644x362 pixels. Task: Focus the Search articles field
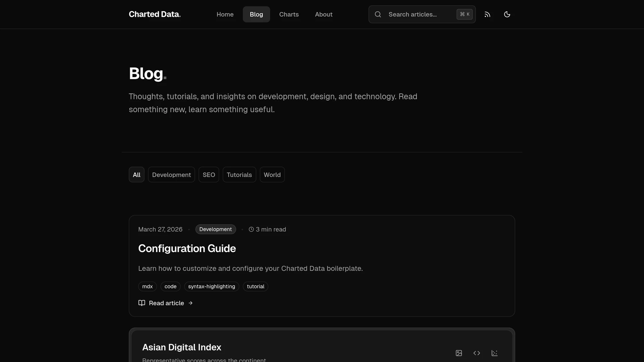(422, 14)
